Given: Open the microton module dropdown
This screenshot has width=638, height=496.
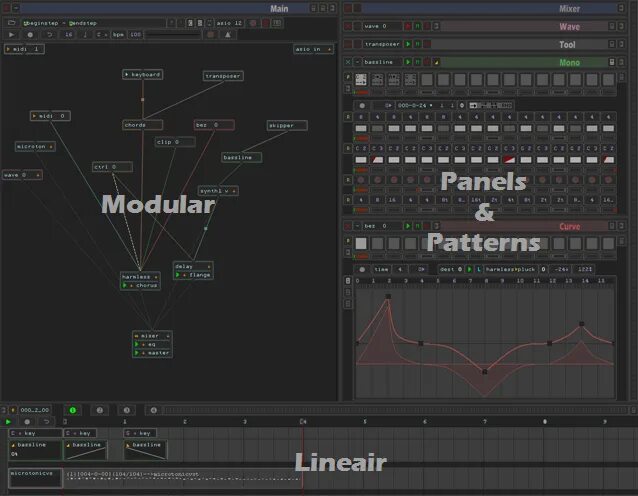Looking at the screenshot, I should (51, 146).
